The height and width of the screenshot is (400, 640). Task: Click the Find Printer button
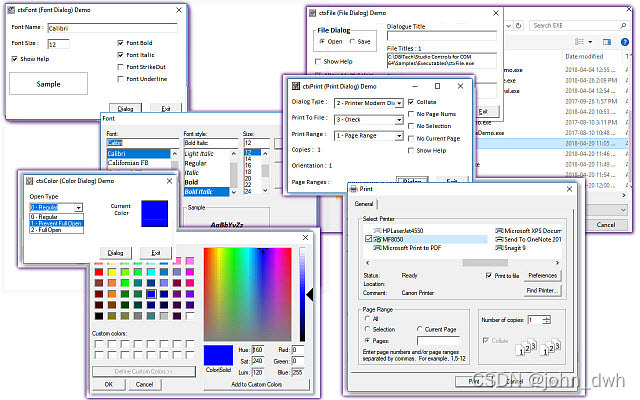coord(542,290)
